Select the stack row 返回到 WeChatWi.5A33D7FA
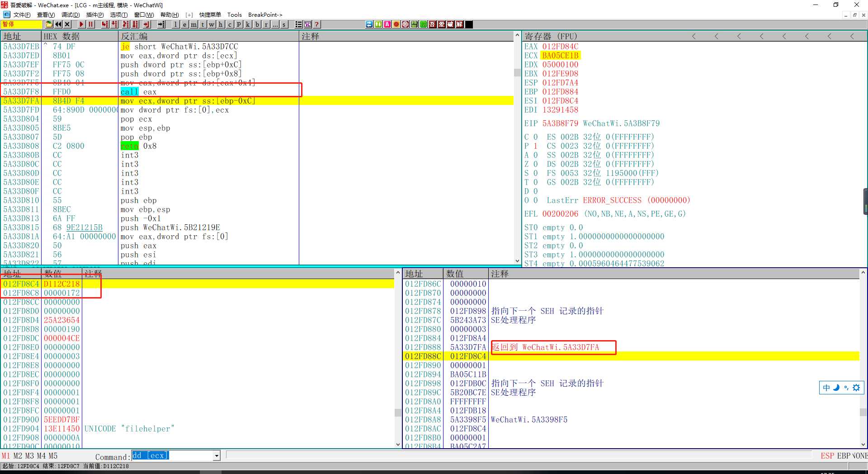Viewport: 868px width, 474px height. 631,347
